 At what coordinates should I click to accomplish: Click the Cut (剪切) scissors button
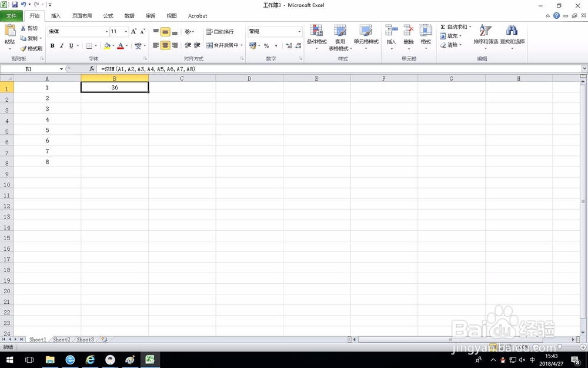[x=29, y=28]
